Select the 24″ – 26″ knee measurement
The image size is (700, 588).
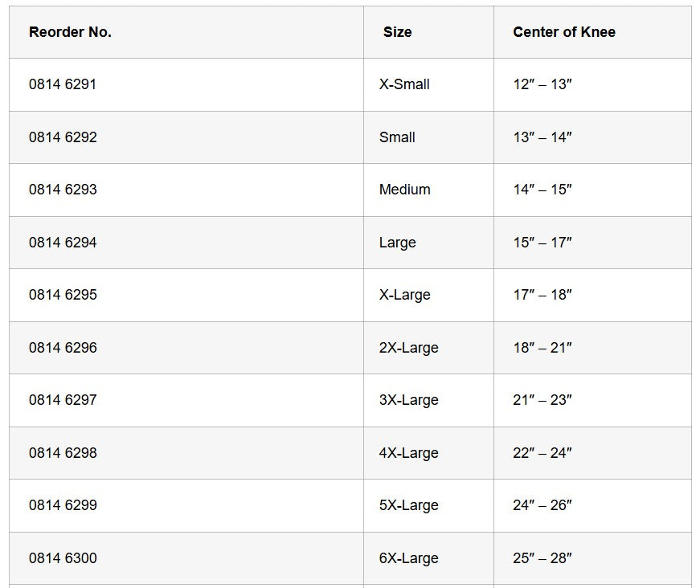point(542,505)
